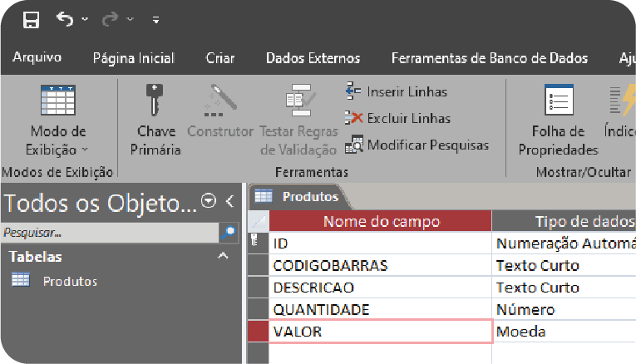Screen dimensions: 636x364
Task: Click the Pesquisar search field
Action: [x=110, y=233]
